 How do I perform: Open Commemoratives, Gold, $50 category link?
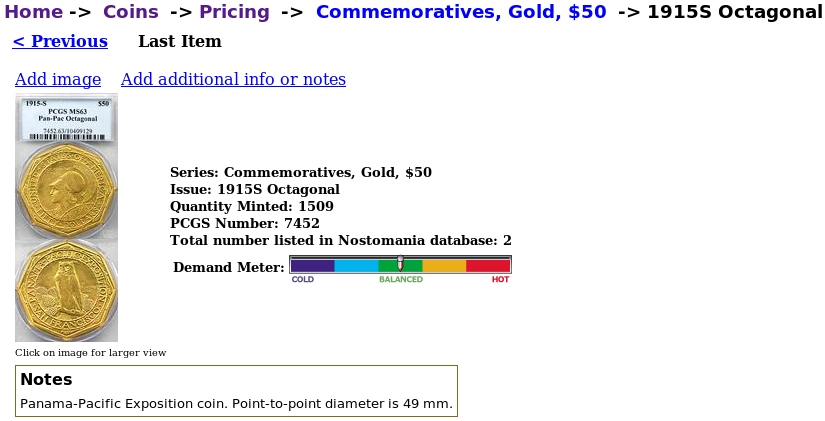(461, 12)
